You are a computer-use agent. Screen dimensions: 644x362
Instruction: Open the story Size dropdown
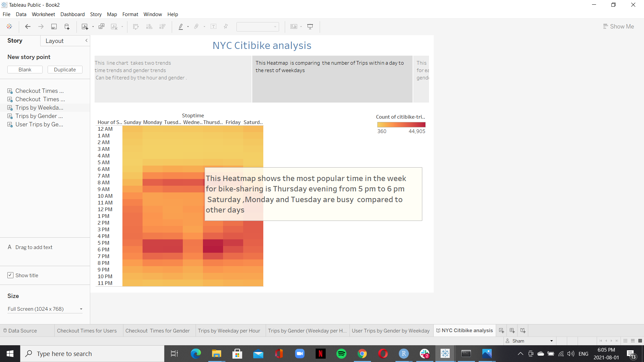(x=45, y=309)
